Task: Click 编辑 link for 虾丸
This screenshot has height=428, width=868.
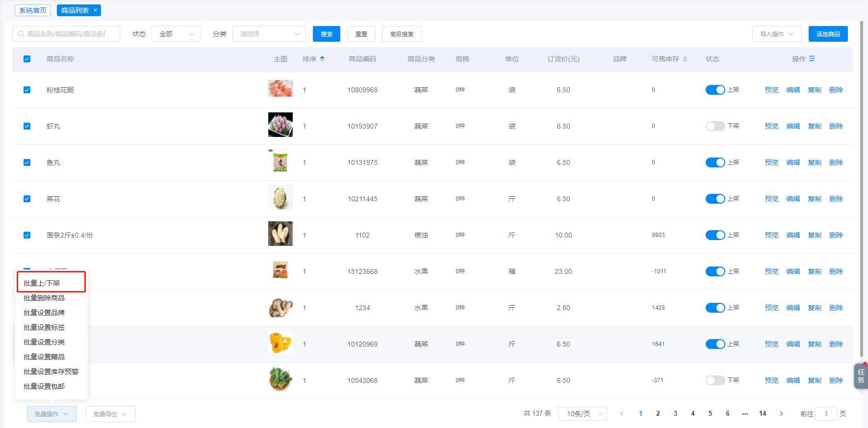Action: 793,126
